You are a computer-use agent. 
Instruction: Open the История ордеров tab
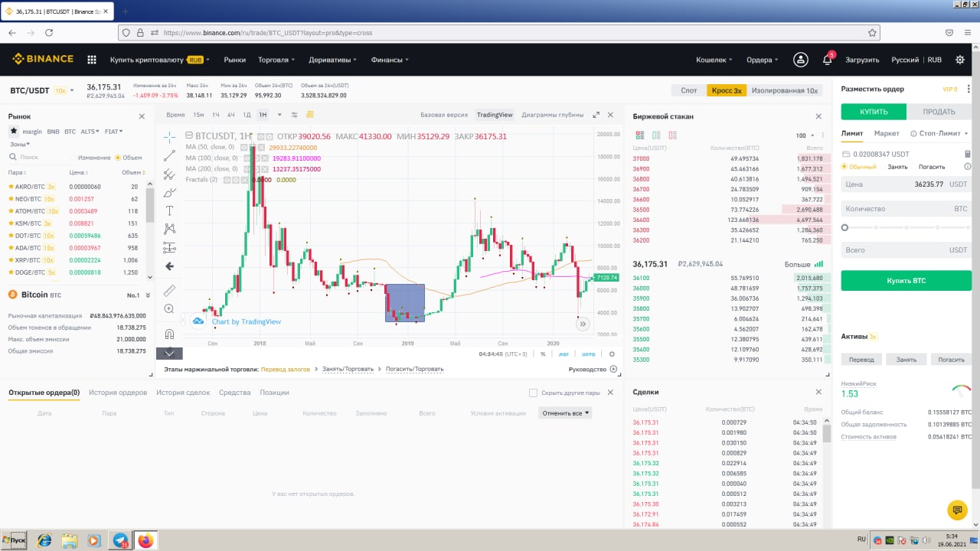[x=118, y=393]
